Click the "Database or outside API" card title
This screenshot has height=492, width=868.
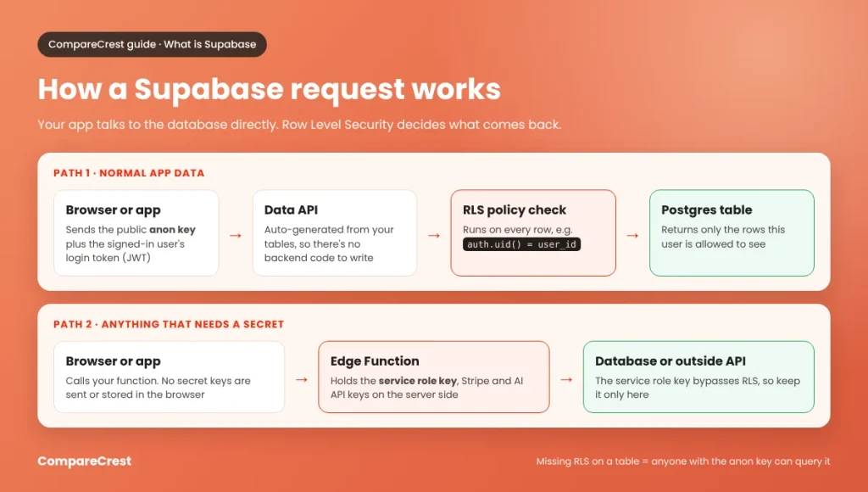tap(670, 361)
